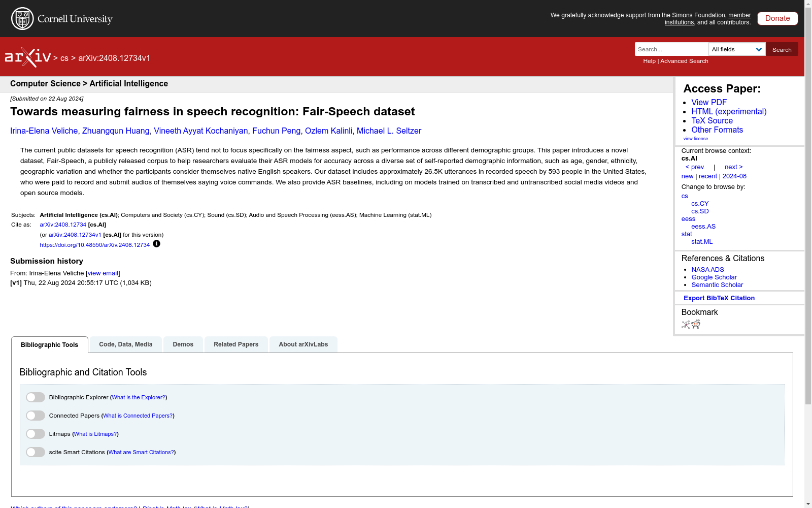Click Export BibTeX Citation

tap(719, 298)
